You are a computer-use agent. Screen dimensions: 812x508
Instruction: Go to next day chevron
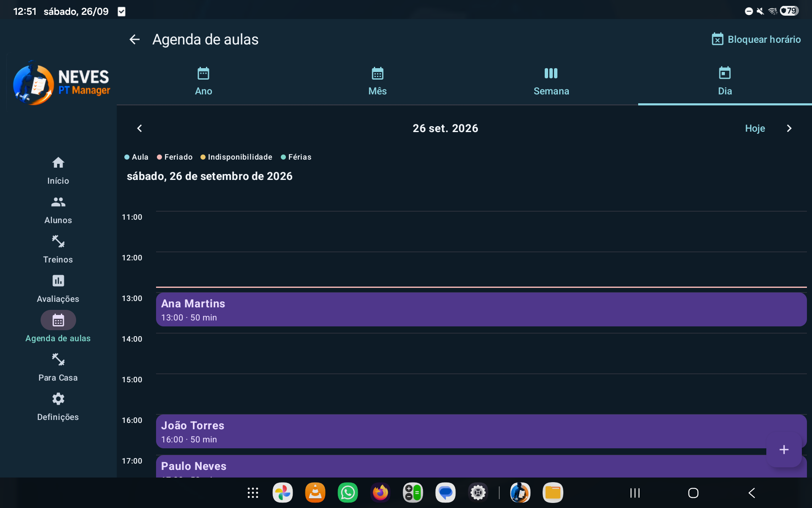(789, 128)
